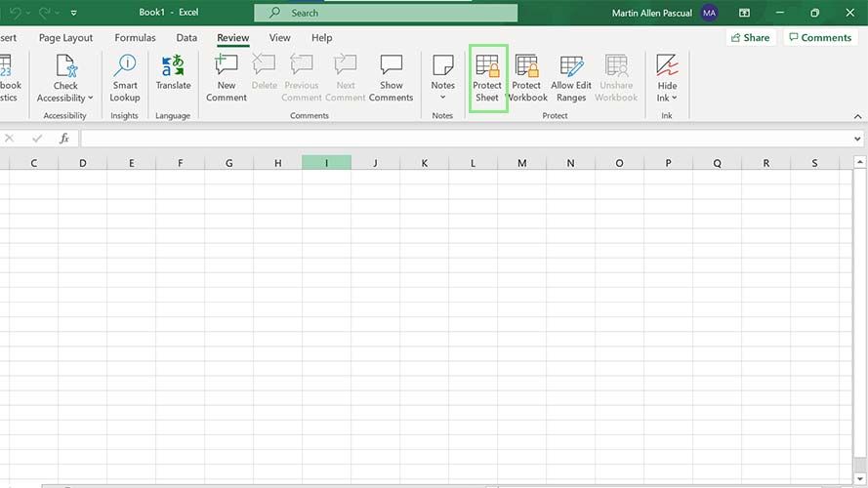Click the Undo icon
The width and height of the screenshot is (868, 488).
tap(16, 12)
